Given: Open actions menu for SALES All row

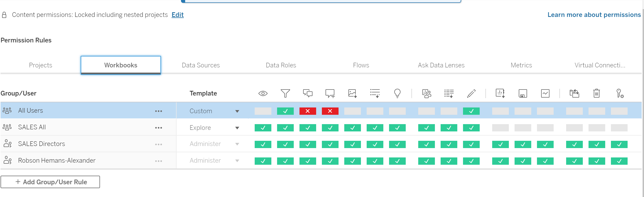Looking at the screenshot, I should [x=158, y=128].
